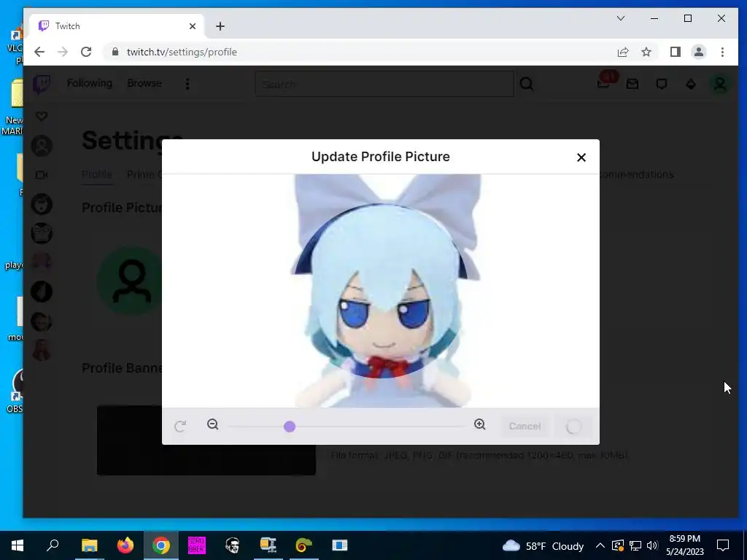Click the Chrome forward arrow
747x560 pixels.
pyautogui.click(x=63, y=52)
